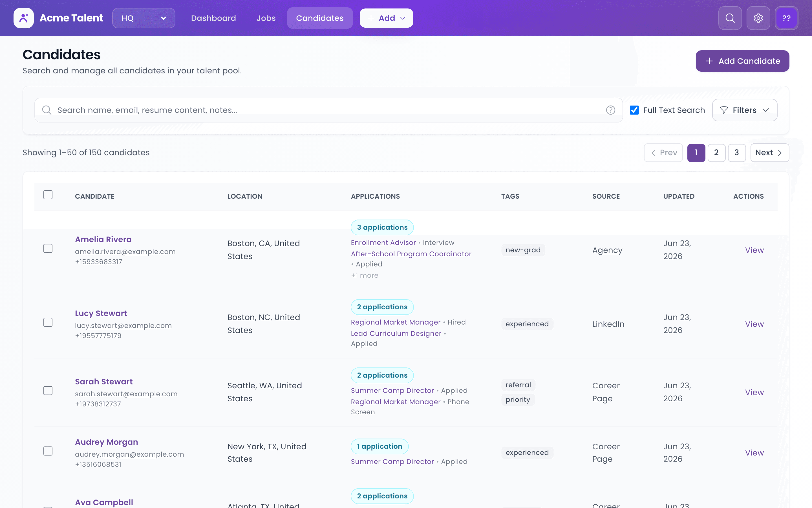
Task: Go to the Prev page button
Action: (x=663, y=153)
